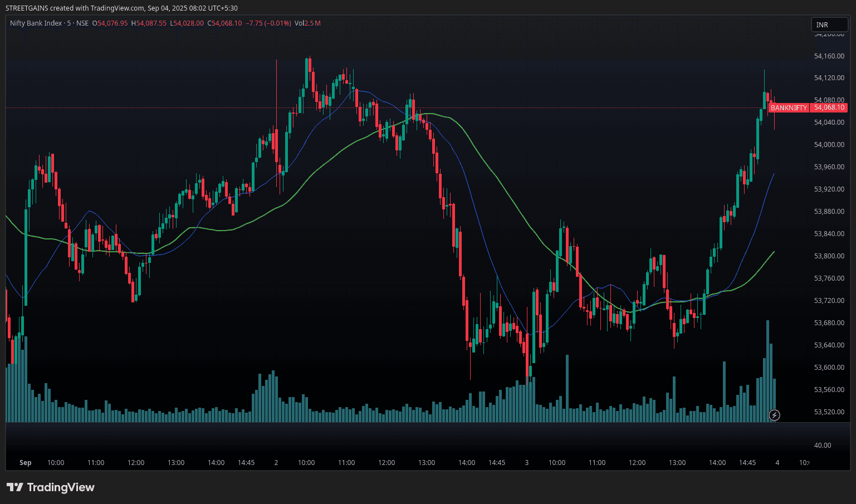Click the closing price C54,068.10 in header
The width and height of the screenshot is (856, 504).
(224, 23)
